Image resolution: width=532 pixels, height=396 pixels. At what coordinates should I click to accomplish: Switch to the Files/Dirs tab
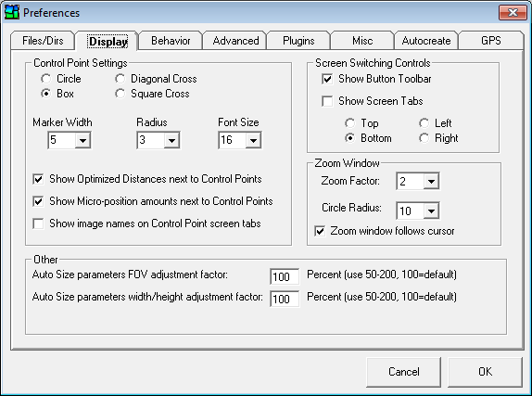point(43,41)
